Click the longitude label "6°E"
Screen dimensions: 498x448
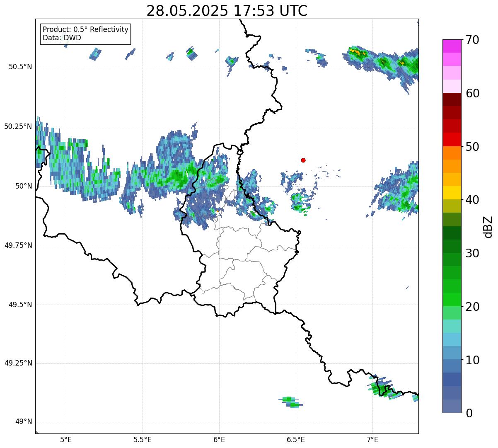(x=219, y=440)
